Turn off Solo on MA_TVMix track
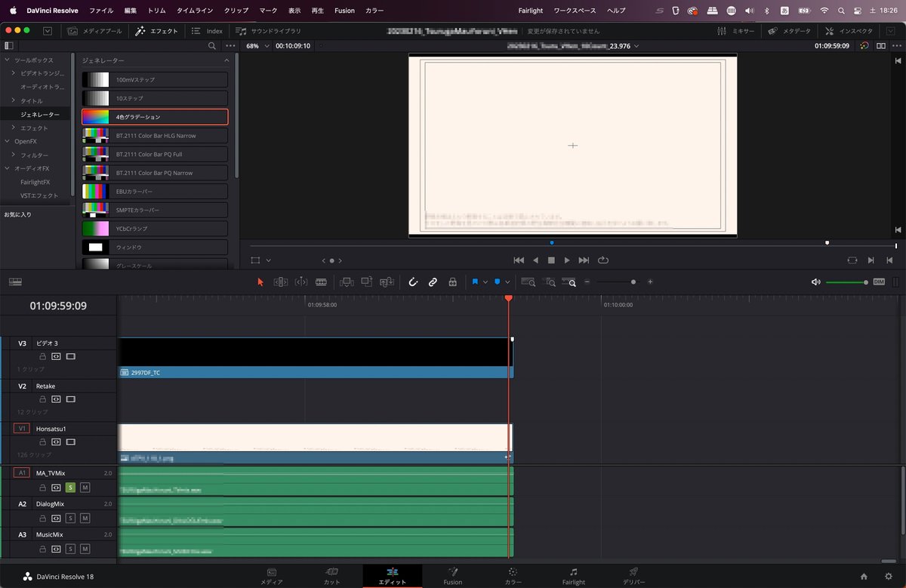The height and width of the screenshot is (588, 906). tap(70, 487)
